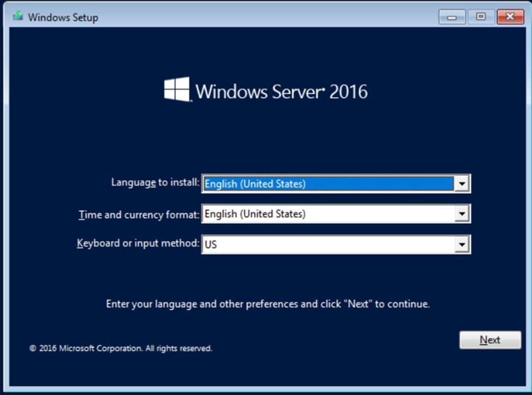
Task: Click the 'Enter your language' instruction text
Action: (x=267, y=304)
